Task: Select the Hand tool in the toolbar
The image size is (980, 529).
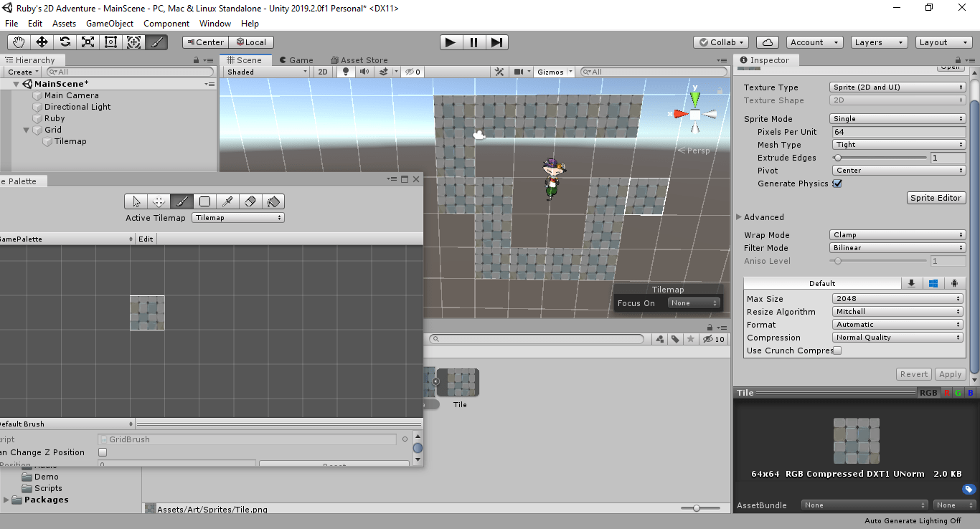Action: pos(19,42)
